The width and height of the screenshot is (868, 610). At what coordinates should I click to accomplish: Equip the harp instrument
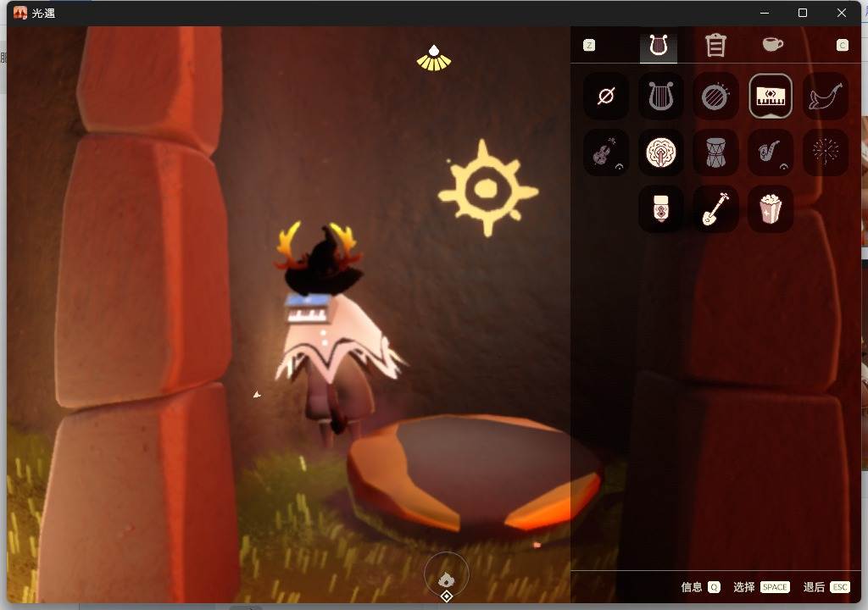point(660,97)
